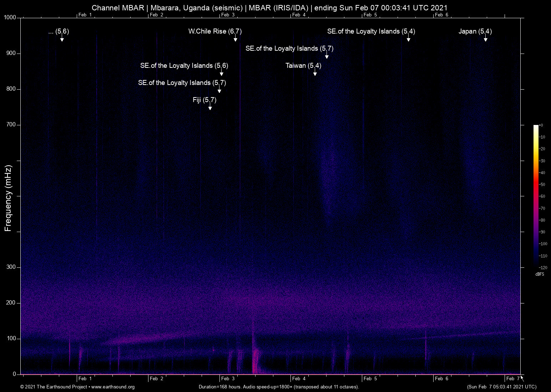Click the dBFS color scale bar
Screen dimensions: 551x392
pos(536,196)
